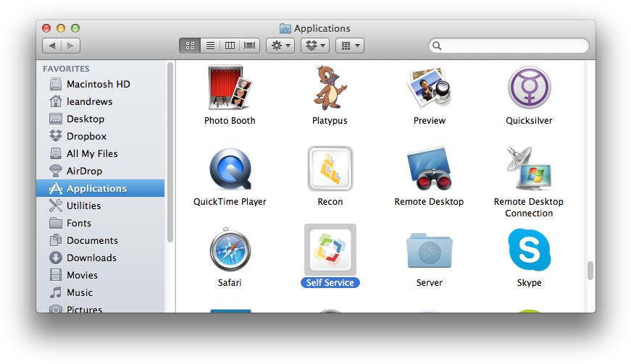The width and height of the screenshot is (631, 364).
Task: Click the Applications folder title icon
Action: (285, 28)
